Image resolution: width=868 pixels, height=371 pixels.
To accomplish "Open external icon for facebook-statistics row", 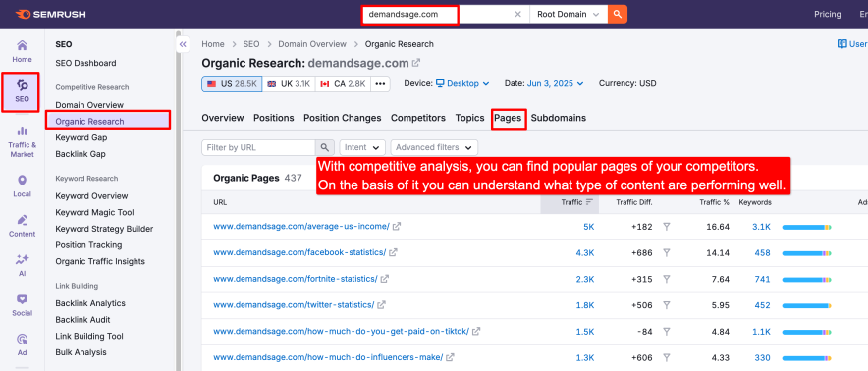I will (393, 252).
